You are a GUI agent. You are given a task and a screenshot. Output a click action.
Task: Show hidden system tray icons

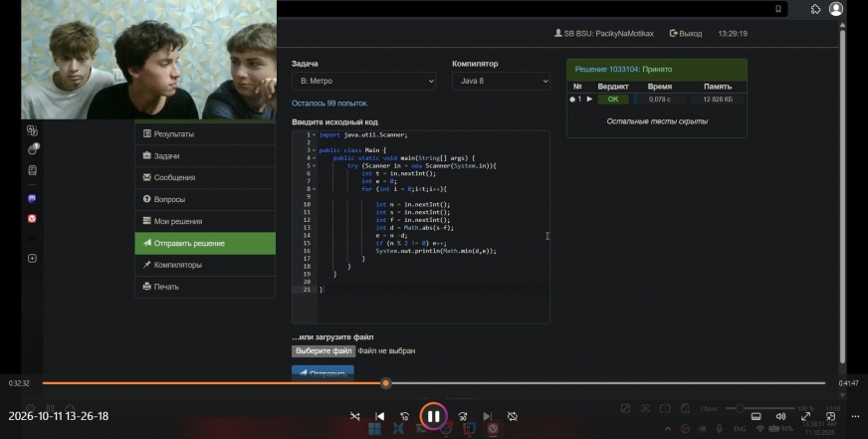668,429
